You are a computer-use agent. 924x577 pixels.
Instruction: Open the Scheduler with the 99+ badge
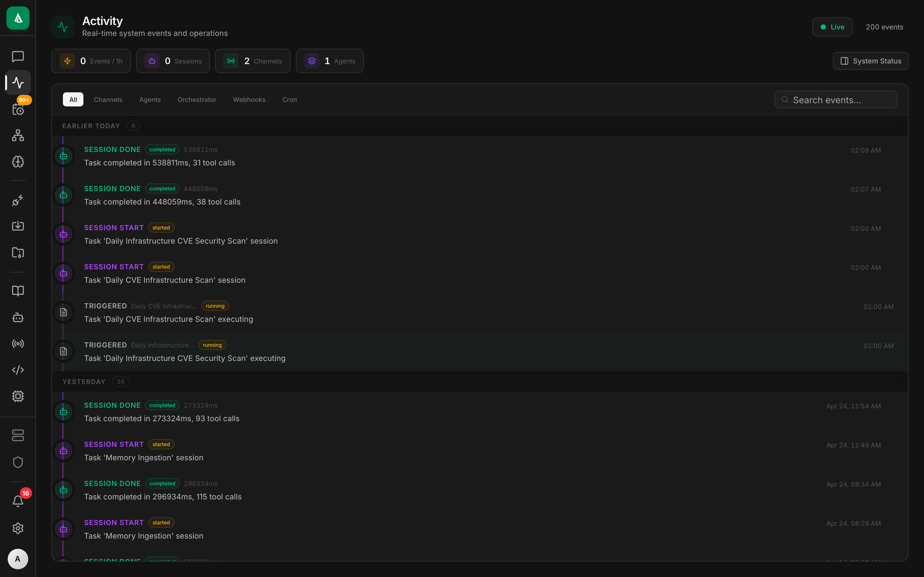[x=18, y=110]
